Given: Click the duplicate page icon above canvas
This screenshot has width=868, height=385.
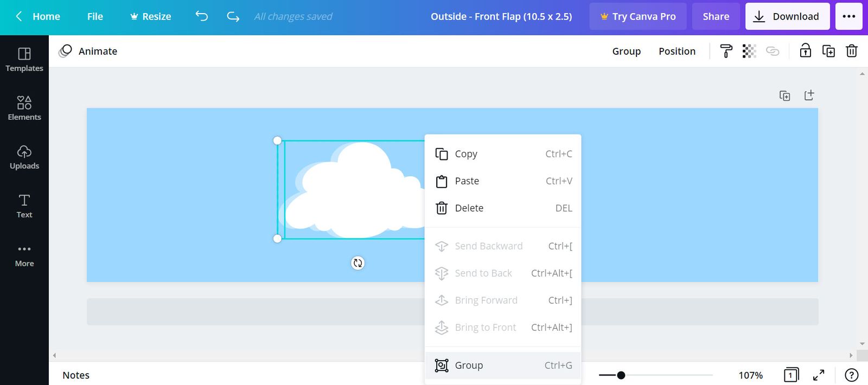Looking at the screenshot, I should click(x=784, y=95).
